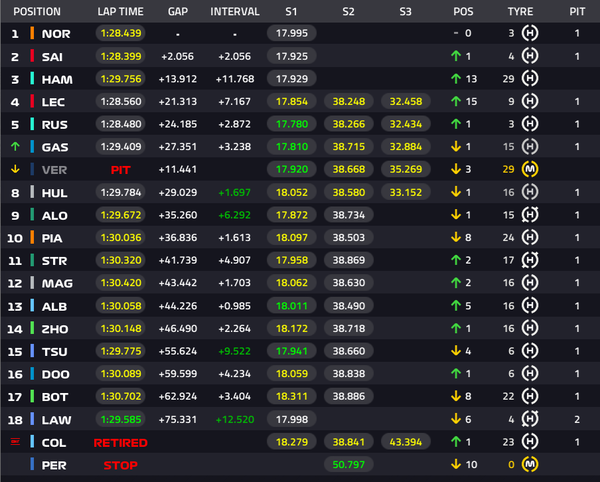This screenshot has width=600, height=482.
Task: Select the INTERVAL column header
Action: pos(235,12)
